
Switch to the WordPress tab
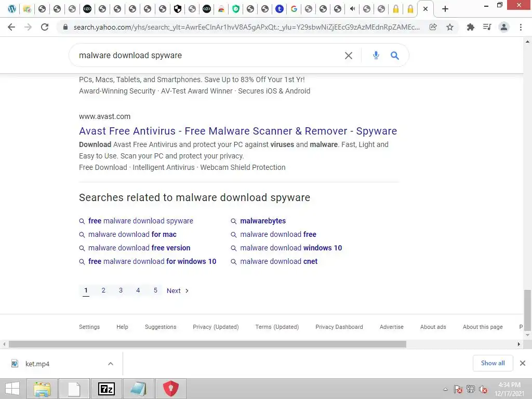[x=12, y=9]
